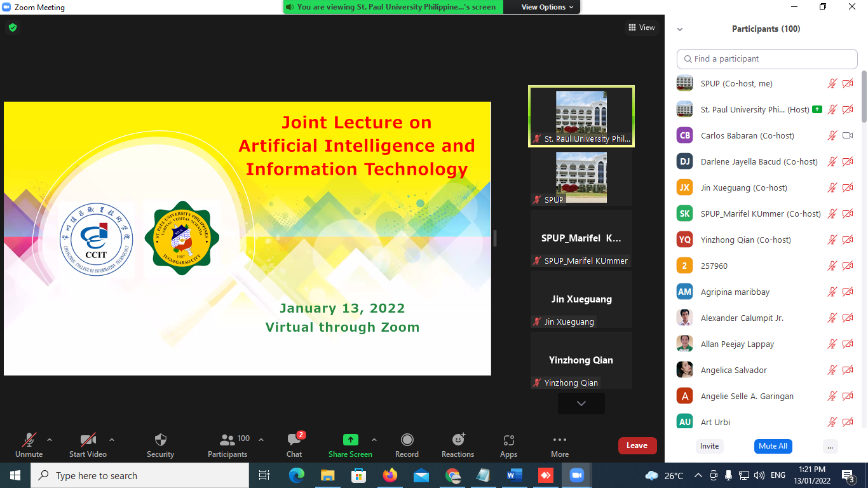Collapse the Participants panel chevron
This screenshot has height=488, width=868.
click(x=680, y=29)
